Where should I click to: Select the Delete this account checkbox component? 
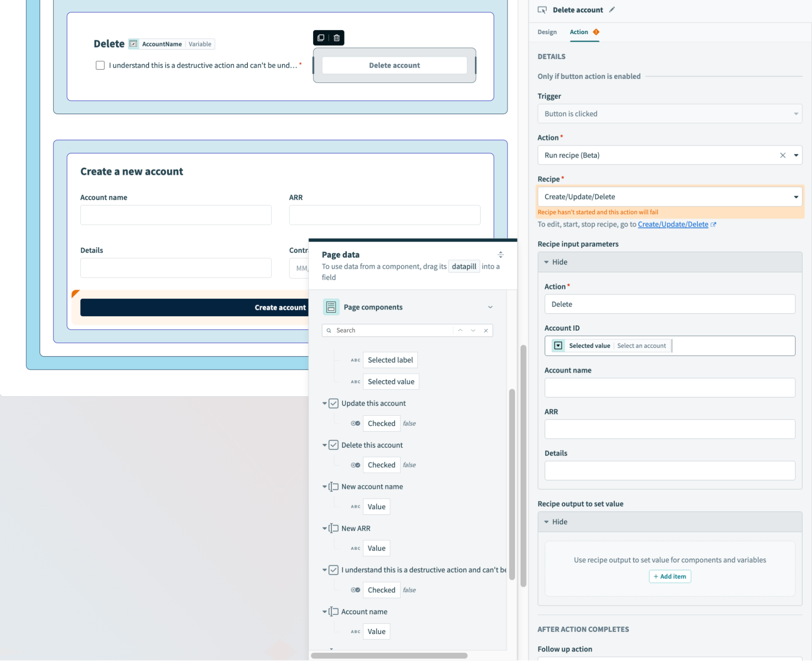pos(333,445)
